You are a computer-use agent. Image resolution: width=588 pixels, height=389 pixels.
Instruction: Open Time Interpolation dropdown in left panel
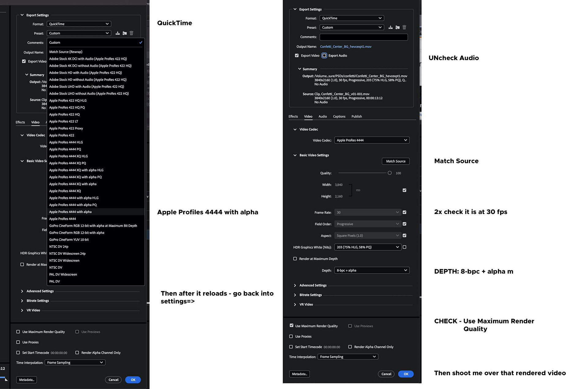point(75,363)
